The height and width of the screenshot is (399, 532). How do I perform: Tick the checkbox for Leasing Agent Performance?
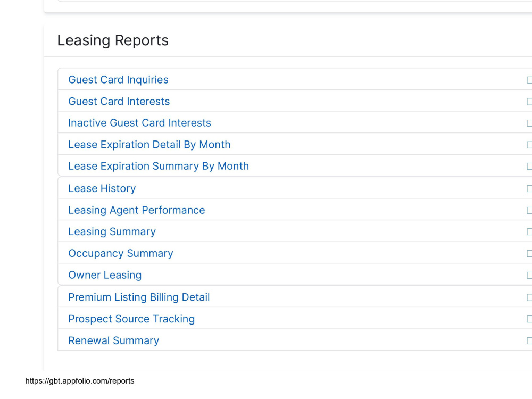point(530,210)
